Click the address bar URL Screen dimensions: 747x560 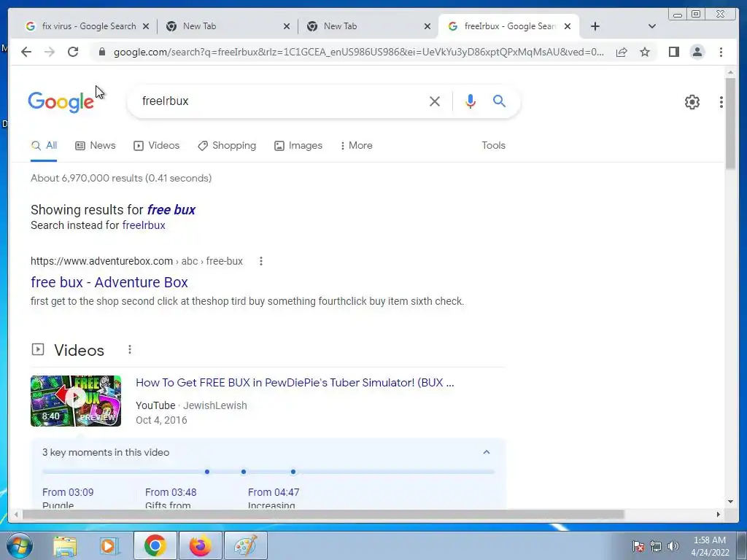pyautogui.click(x=358, y=52)
